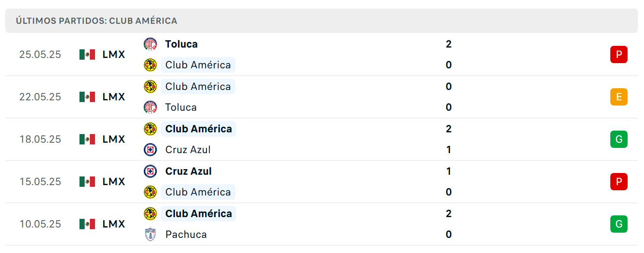The width and height of the screenshot is (644, 253).
Task: Click Club América crest in 25.05.25 match
Action: coord(150,65)
